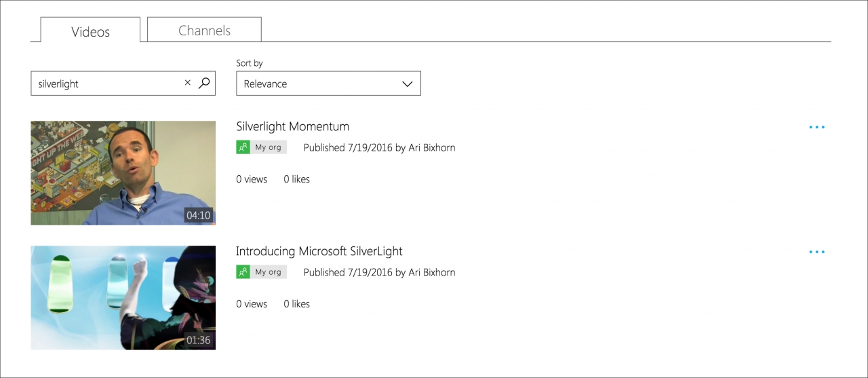Click the Sort by label
This screenshot has width=868, height=378.
pyautogui.click(x=249, y=63)
